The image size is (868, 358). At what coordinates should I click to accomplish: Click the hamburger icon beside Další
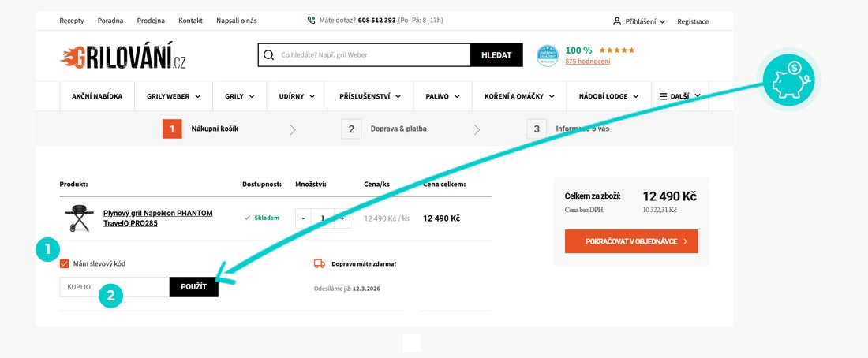[663, 95]
